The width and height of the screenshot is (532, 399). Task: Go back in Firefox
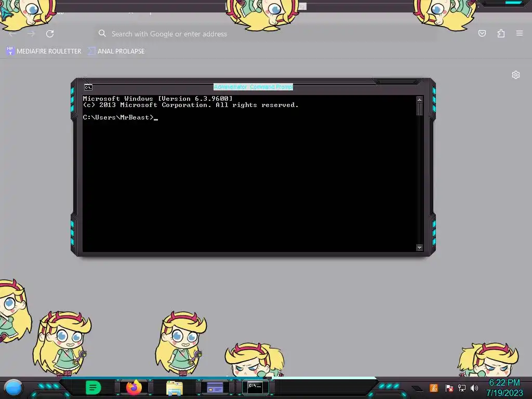tap(12, 34)
